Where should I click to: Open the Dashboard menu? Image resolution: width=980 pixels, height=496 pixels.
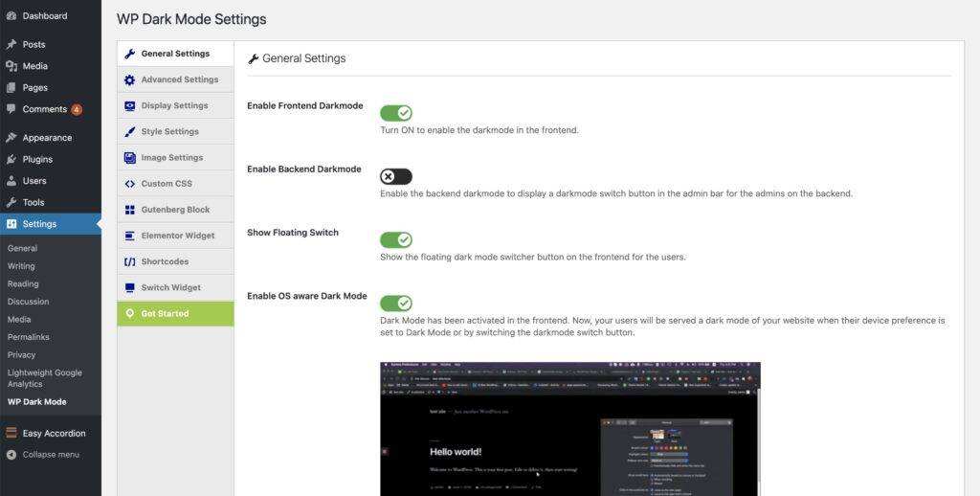tap(51, 16)
